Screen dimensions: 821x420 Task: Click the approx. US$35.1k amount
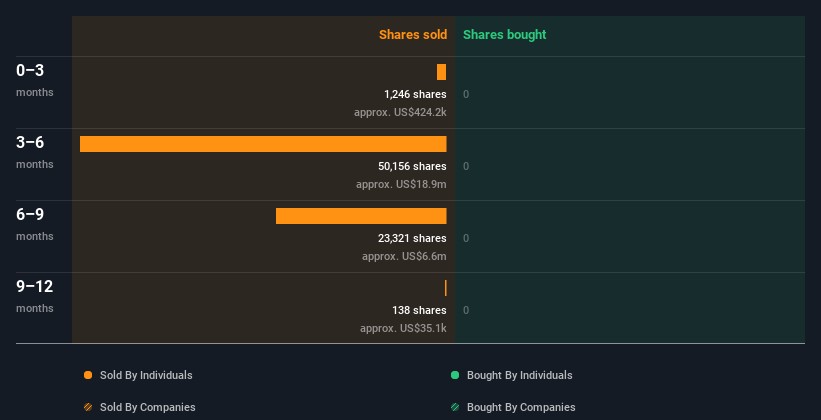click(403, 328)
